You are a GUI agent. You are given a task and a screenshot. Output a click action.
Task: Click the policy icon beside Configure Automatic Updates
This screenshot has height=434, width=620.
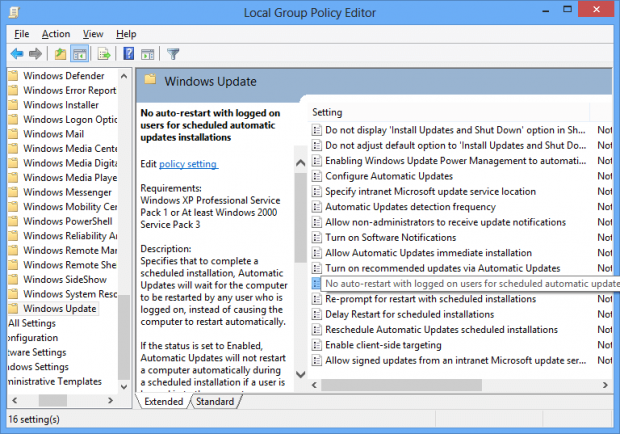click(317, 176)
